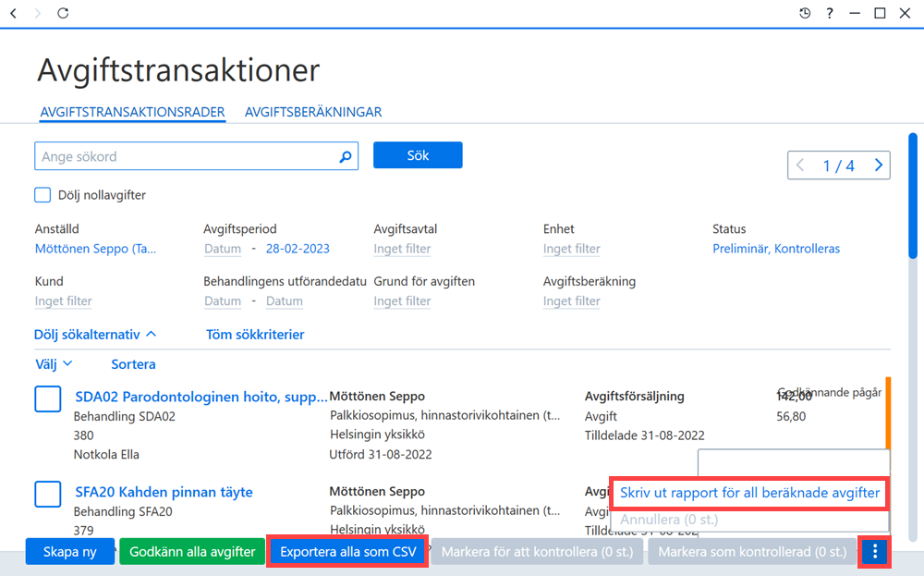Click the vertical scrollbar thumb
Image resolution: width=924 pixels, height=576 pixels.
(x=913, y=196)
